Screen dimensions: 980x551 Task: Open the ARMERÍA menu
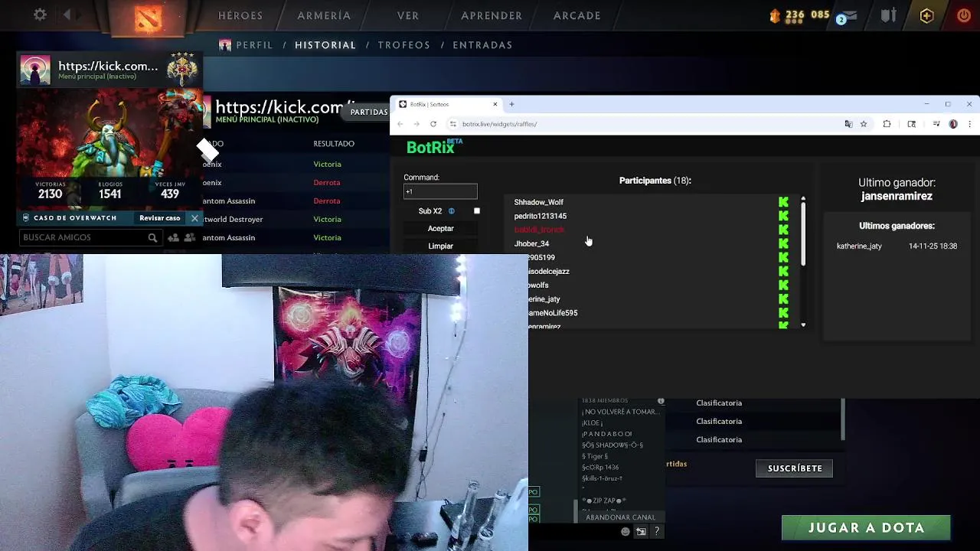click(324, 15)
